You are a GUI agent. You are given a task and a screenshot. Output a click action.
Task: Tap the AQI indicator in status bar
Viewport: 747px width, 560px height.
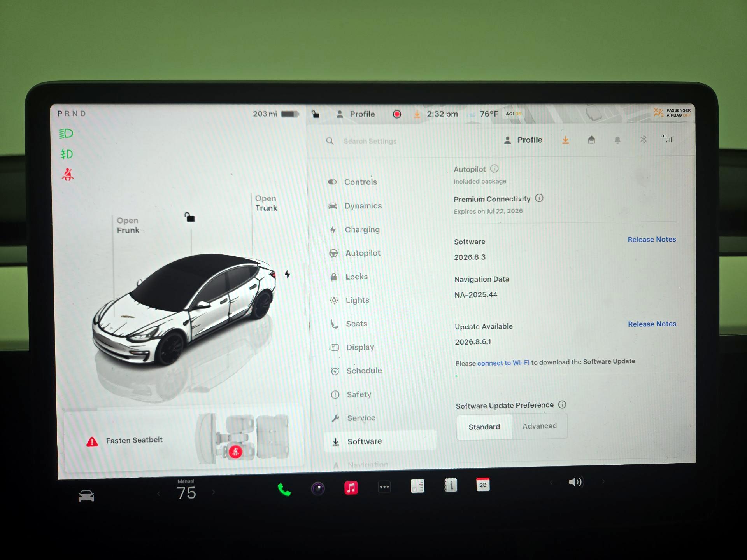[x=513, y=114]
